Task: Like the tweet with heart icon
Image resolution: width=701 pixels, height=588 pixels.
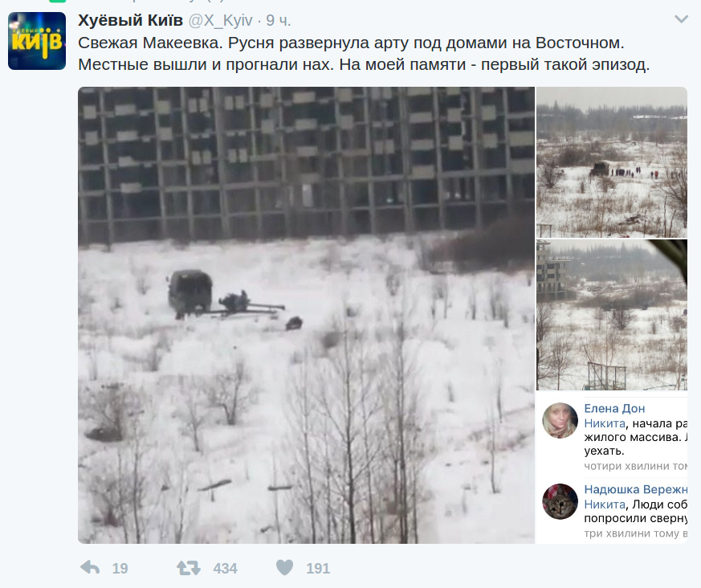Action: (285, 567)
